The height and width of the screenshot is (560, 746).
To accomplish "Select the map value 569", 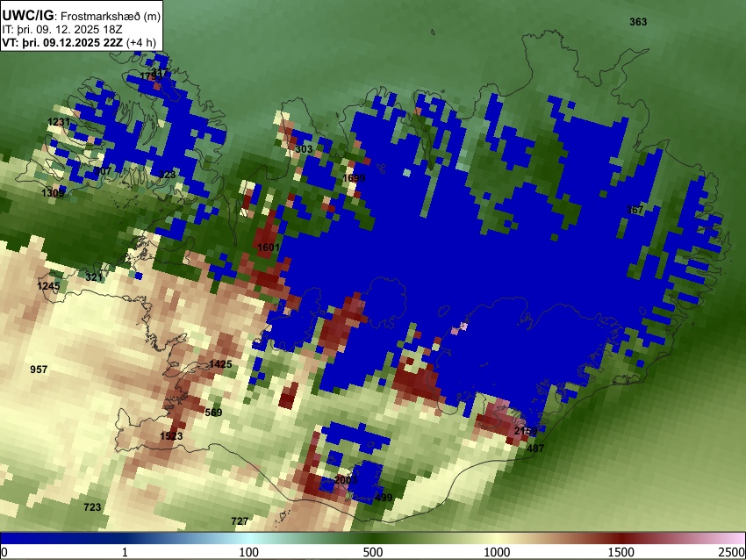I will point(213,413).
